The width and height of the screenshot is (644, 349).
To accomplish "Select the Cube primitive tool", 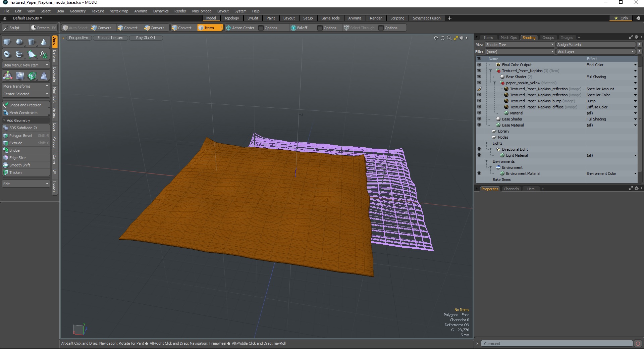I will [x=7, y=42].
